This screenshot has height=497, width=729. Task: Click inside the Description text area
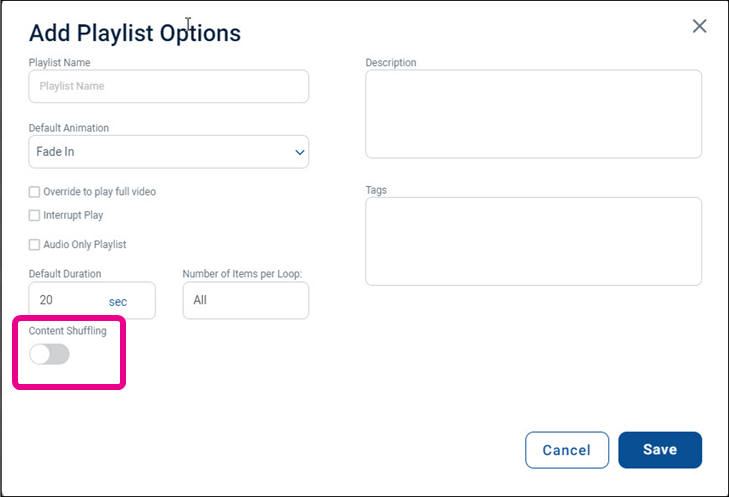[533, 114]
